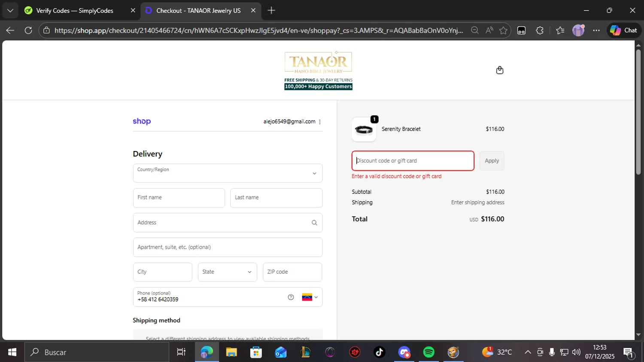
Task: Open the split screen icon in toolbar
Action: (x=521, y=30)
